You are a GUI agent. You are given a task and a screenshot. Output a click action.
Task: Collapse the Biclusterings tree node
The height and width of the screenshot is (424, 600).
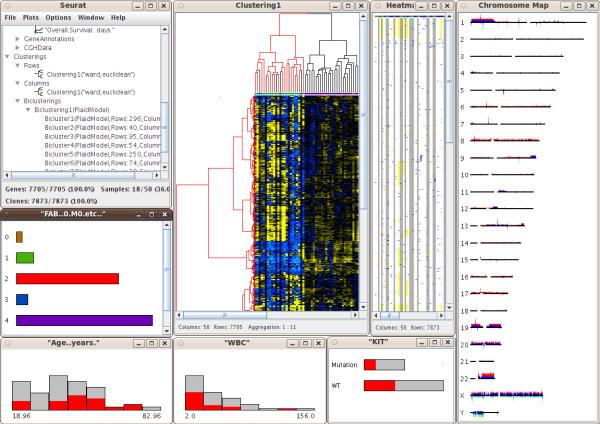click(x=18, y=101)
